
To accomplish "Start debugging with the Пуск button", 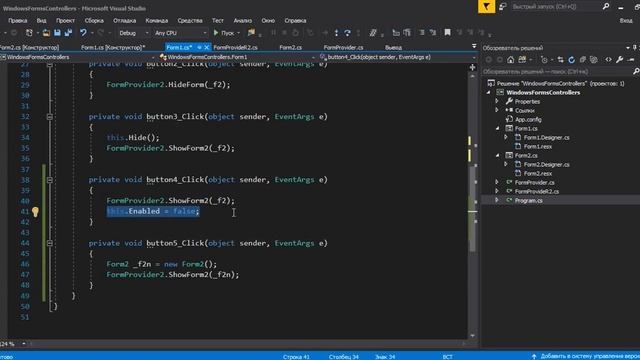I will pos(224,33).
